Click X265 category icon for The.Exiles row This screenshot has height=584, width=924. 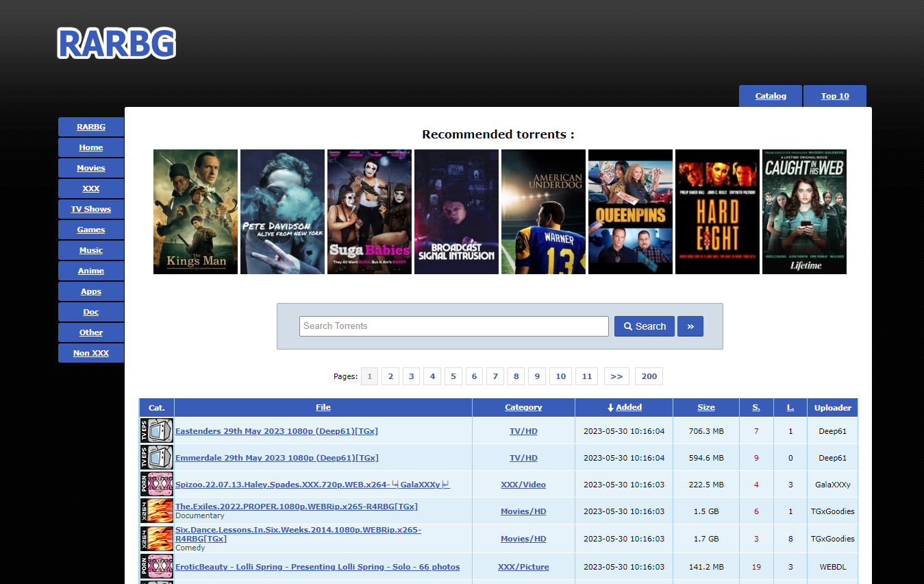(x=156, y=511)
